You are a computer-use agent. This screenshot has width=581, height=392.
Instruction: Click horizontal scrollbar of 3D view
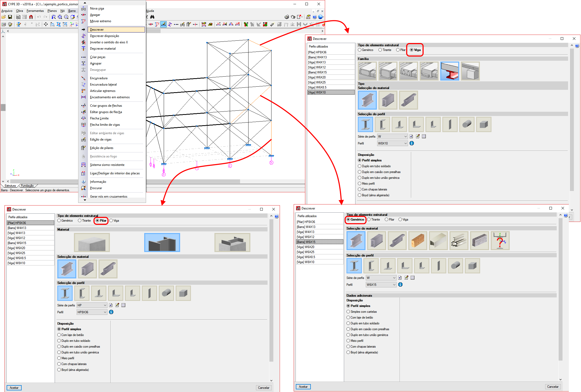[x=193, y=181]
